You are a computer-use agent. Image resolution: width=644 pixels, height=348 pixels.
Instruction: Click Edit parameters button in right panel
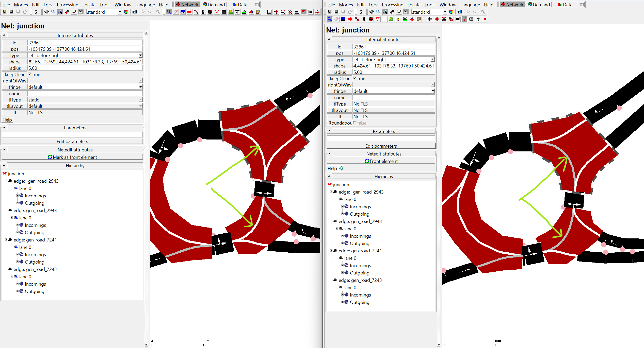381,146
